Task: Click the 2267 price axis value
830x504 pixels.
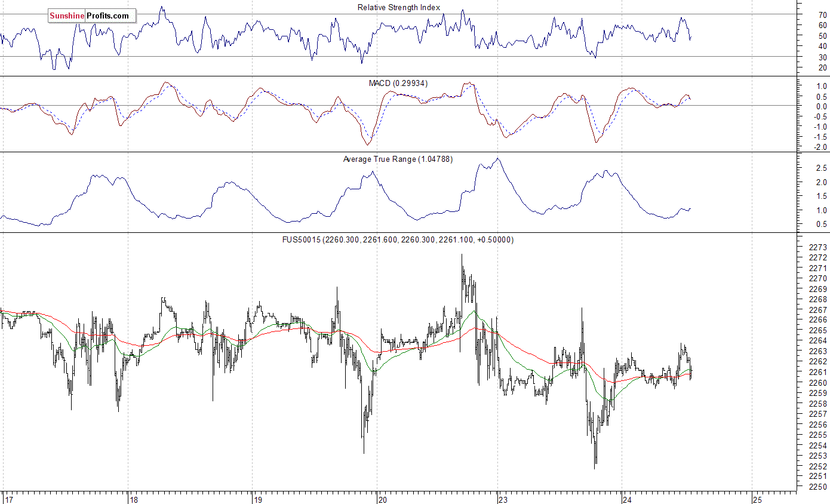Action: point(817,310)
